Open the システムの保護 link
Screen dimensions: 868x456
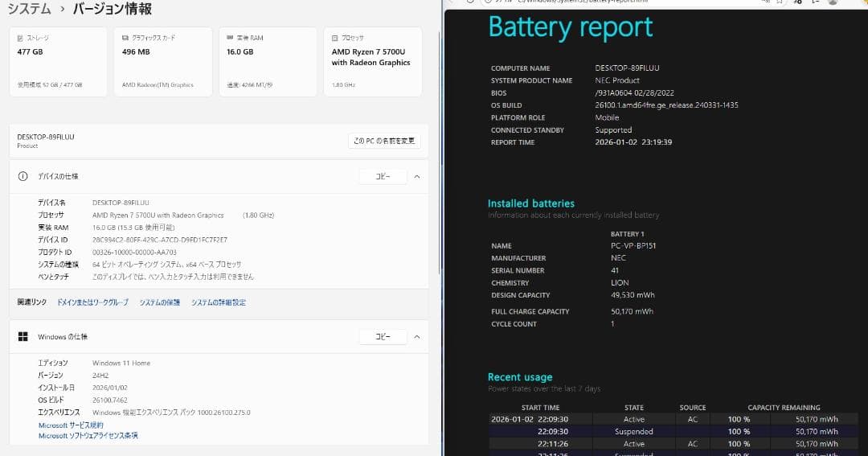click(x=159, y=302)
